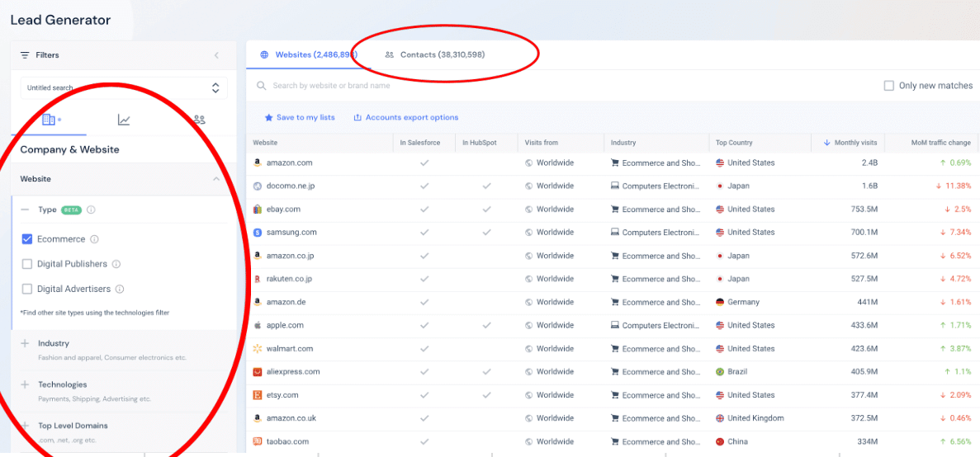Enable Only new matches checkbox
980x457 pixels.
pyautogui.click(x=888, y=86)
